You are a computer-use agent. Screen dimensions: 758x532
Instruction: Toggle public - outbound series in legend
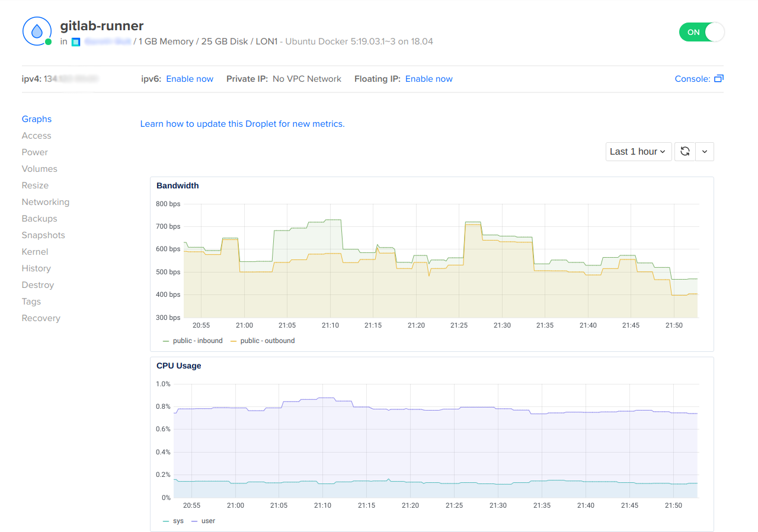[x=262, y=341]
